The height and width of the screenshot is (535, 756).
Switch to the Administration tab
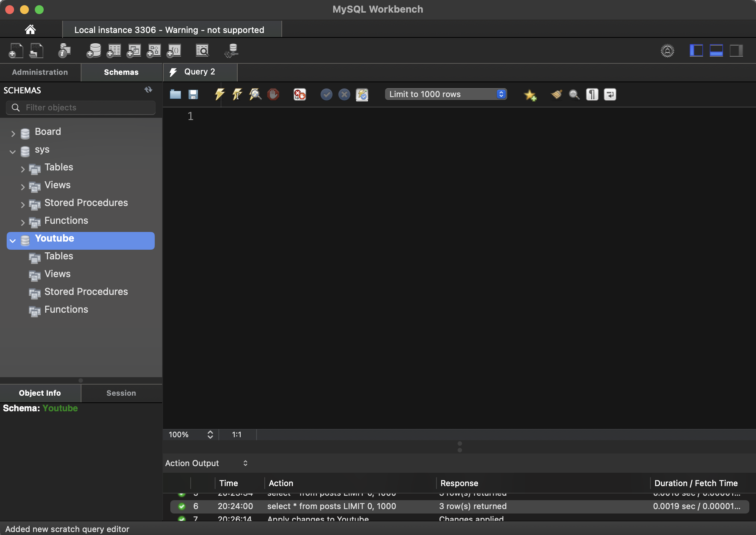(x=40, y=72)
